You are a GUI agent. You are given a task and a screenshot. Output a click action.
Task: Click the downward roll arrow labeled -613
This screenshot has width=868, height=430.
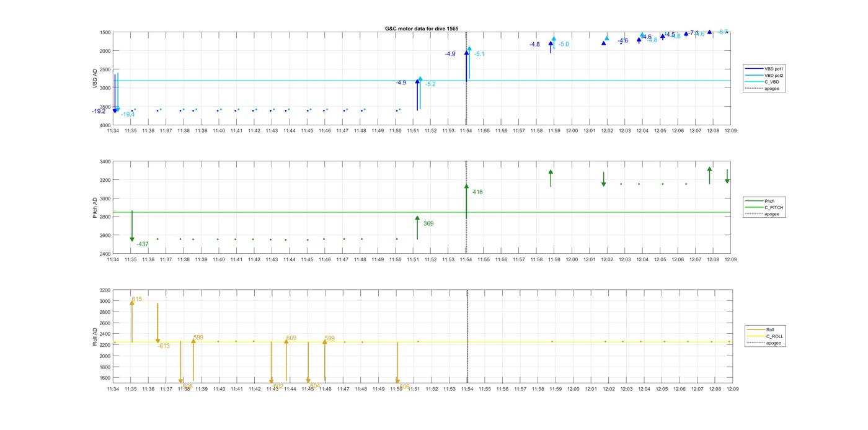157,323
